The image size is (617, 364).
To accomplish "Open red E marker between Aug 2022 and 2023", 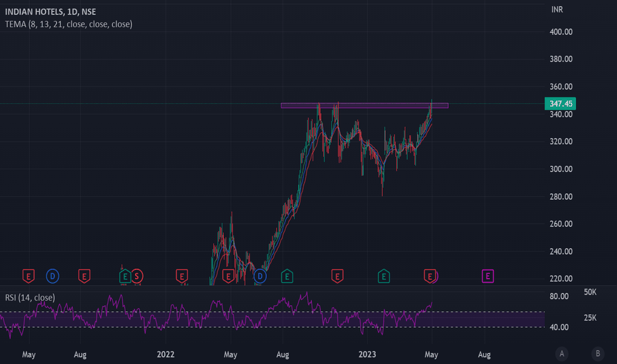I will (337, 276).
